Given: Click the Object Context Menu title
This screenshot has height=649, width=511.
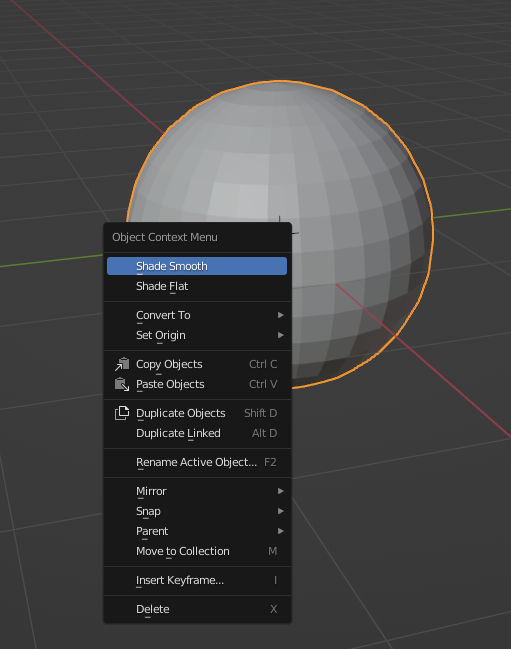Looking at the screenshot, I should (x=165, y=237).
